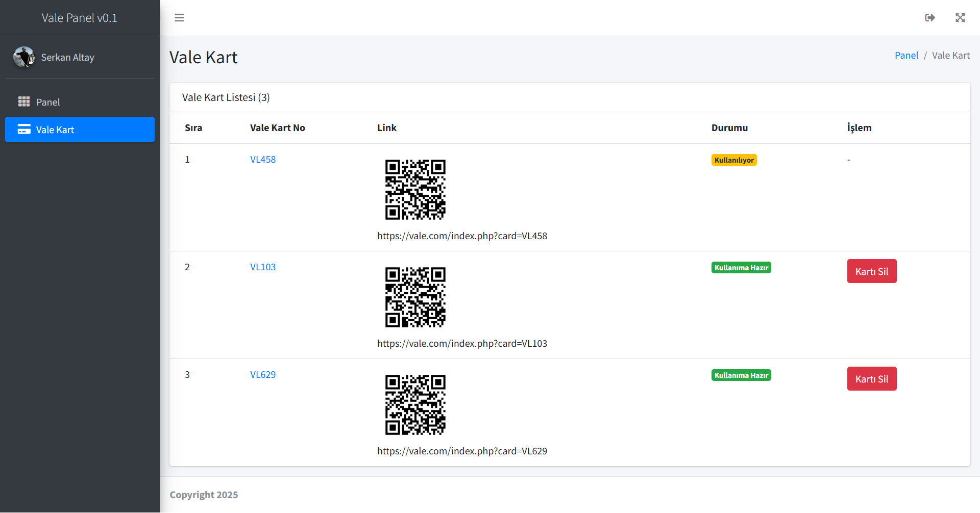Open the Panel sidebar menu item
Image resolution: width=980 pixels, height=513 pixels.
tap(48, 102)
